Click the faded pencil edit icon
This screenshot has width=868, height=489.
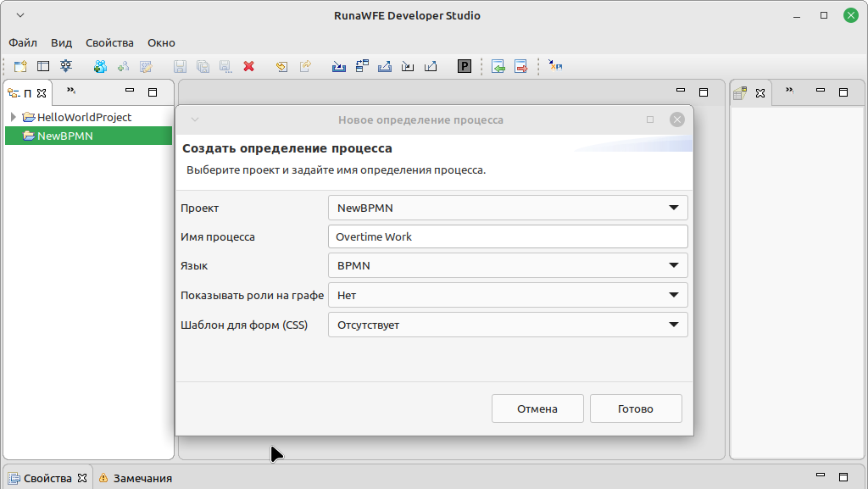click(x=146, y=66)
